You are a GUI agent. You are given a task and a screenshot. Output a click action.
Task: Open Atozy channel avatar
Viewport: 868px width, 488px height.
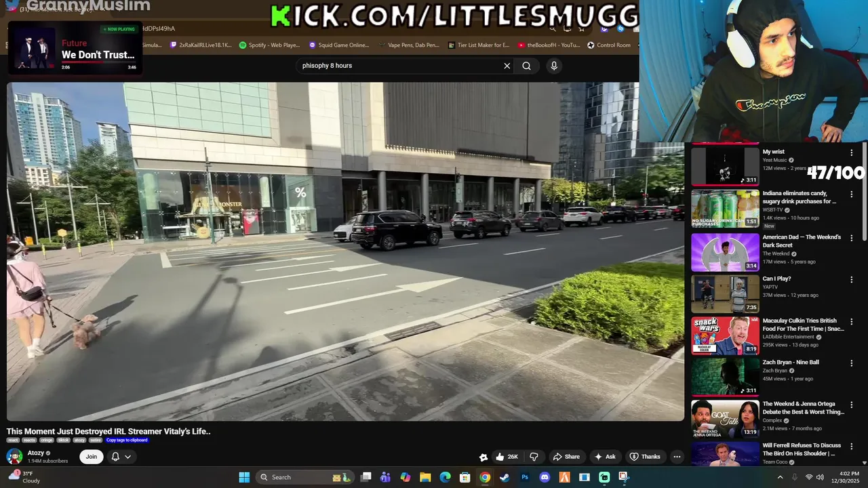click(14, 457)
